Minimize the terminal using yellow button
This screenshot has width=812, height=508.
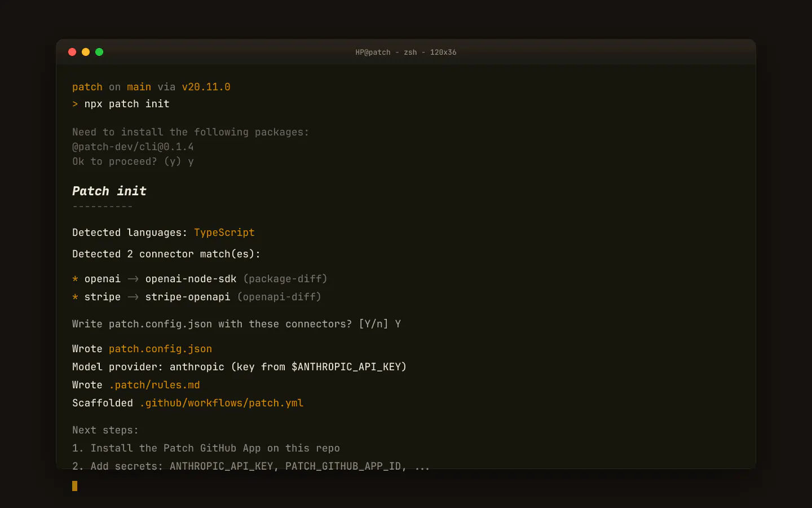click(86, 52)
